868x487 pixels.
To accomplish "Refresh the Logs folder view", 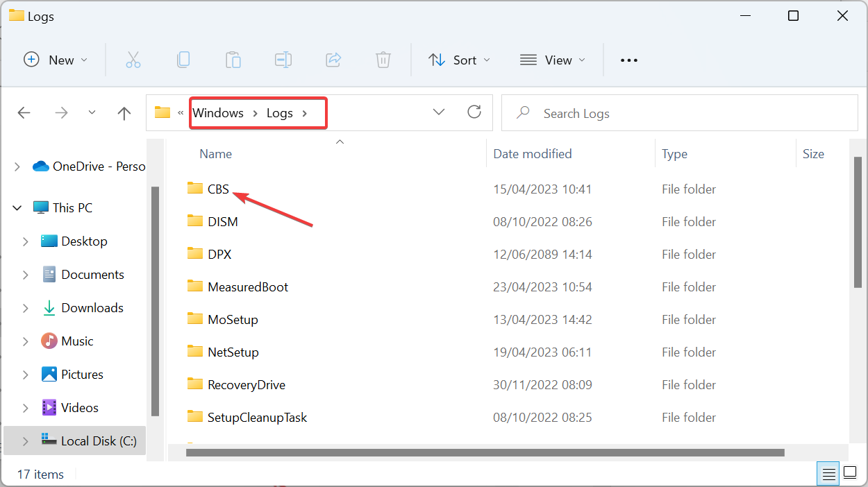I will (x=474, y=112).
